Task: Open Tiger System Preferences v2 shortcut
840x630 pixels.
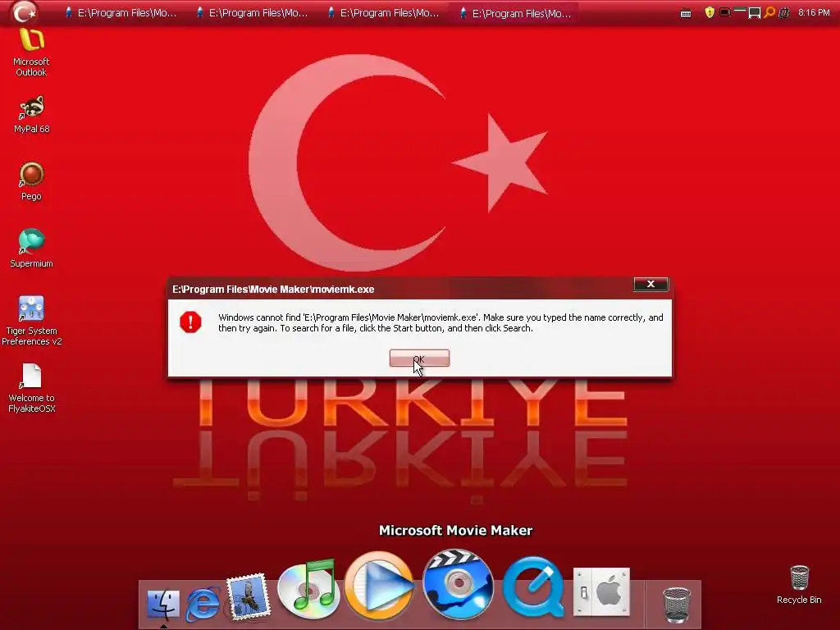Action: tap(32, 321)
